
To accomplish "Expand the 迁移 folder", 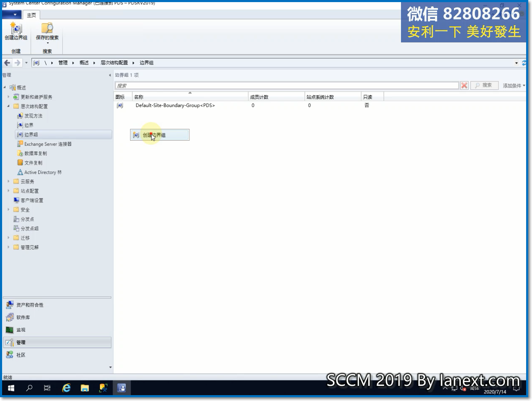I will [8, 238].
